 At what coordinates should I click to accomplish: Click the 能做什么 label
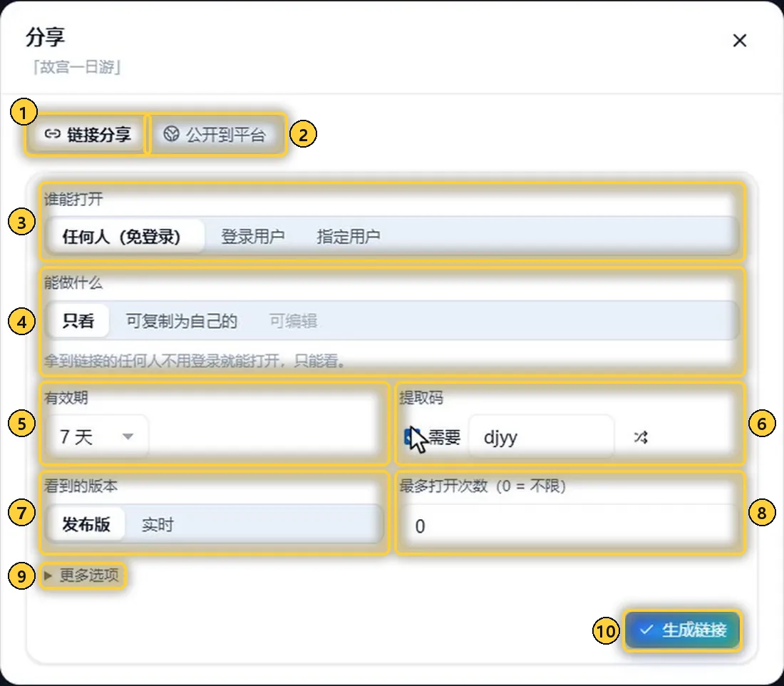point(73,282)
